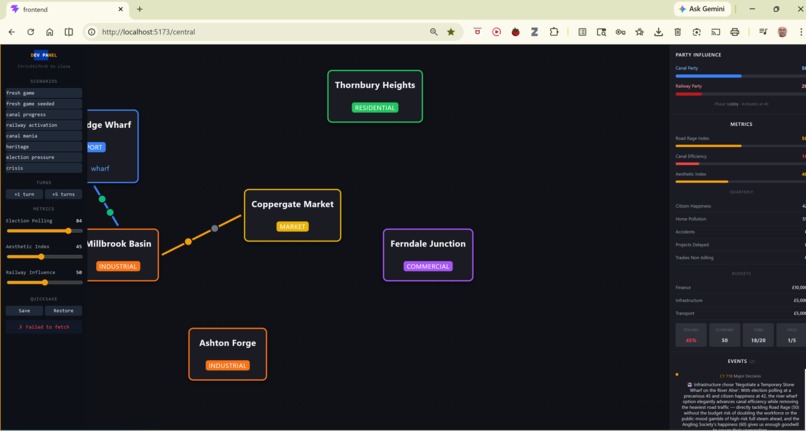
Task: Open the bookmarks star-list icon
Action: point(639,32)
